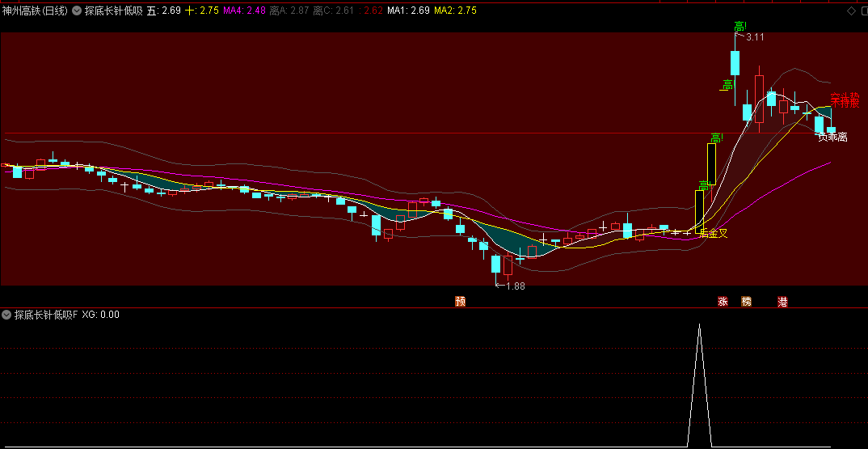
Task: Click the dark red 2.62 value
Action: tap(371, 11)
